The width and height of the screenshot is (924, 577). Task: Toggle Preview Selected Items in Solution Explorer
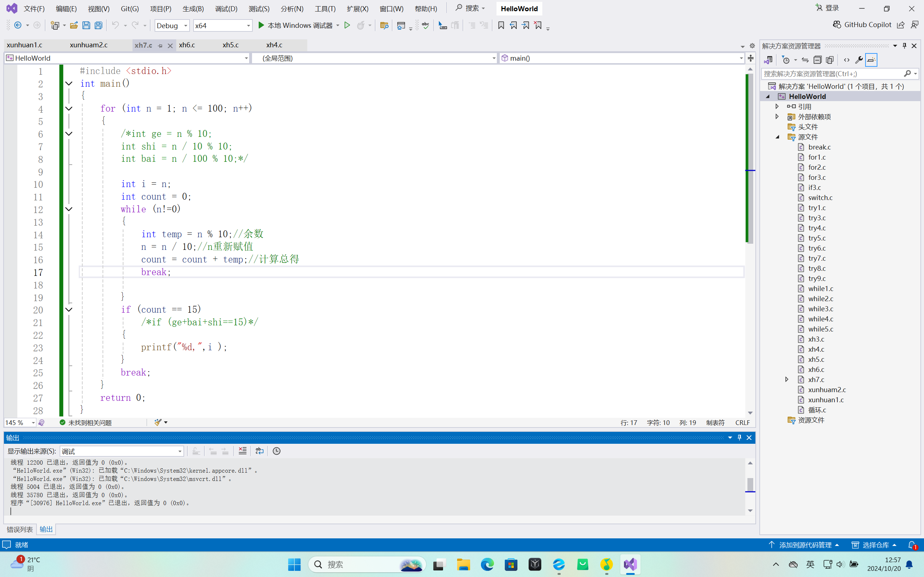click(871, 60)
